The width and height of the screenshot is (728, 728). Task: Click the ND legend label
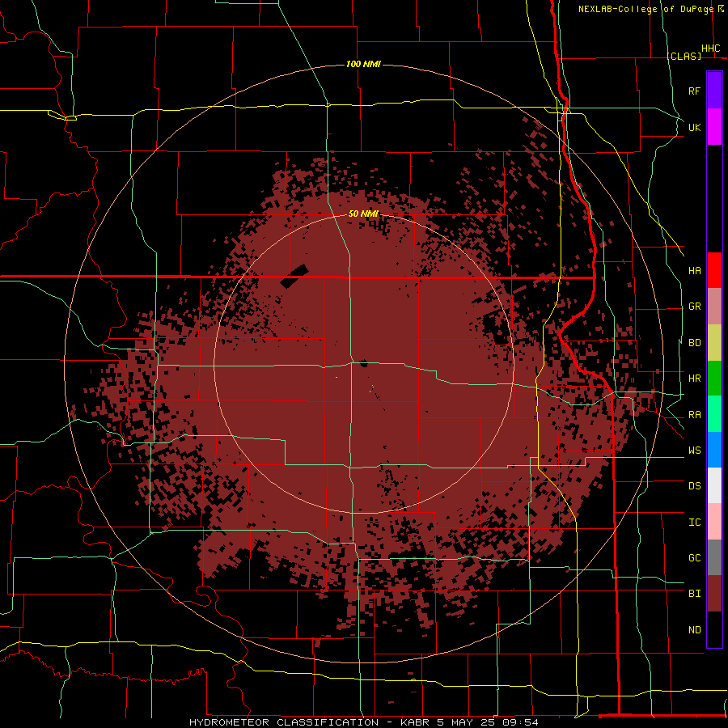tap(694, 630)
